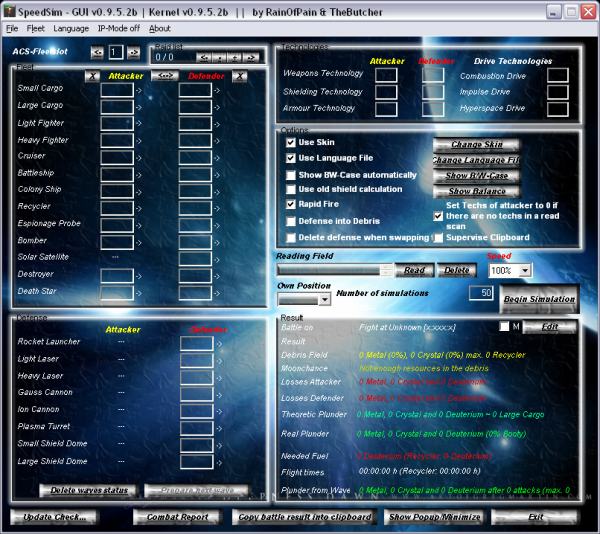Click defender arrow beside Solar Satellite
The image size is (600, 534).
point(217,260)
